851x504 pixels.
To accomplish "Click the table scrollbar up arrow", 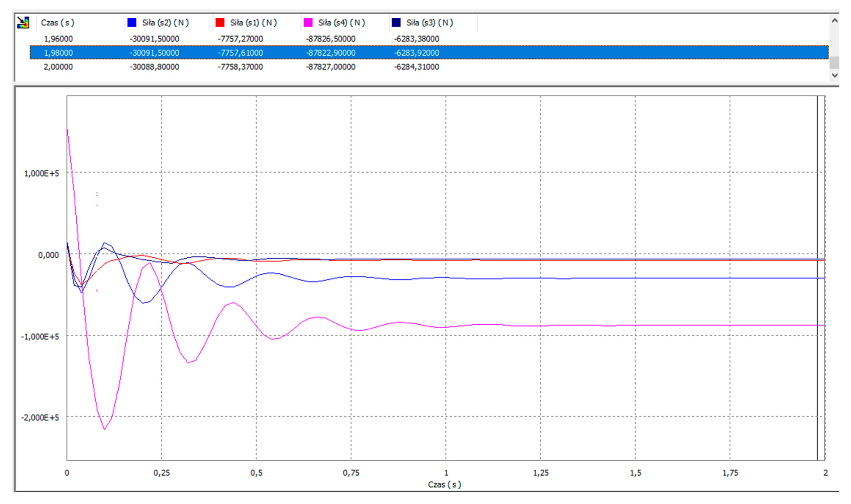I will [x=835, y=21].
